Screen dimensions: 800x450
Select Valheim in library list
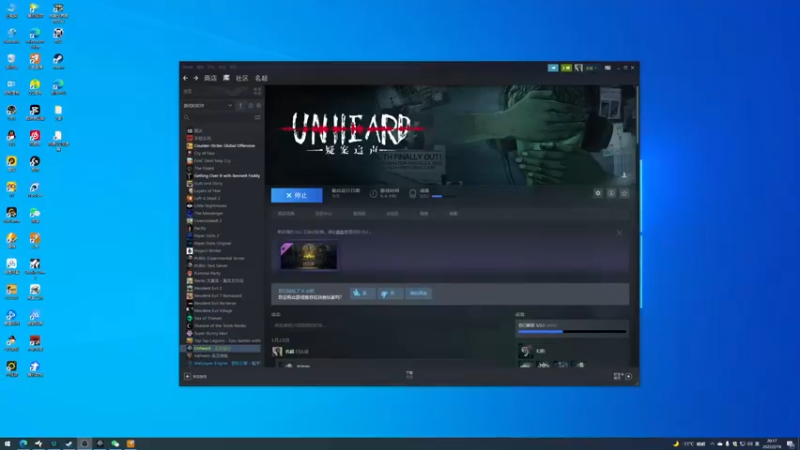tap(211, 356)
